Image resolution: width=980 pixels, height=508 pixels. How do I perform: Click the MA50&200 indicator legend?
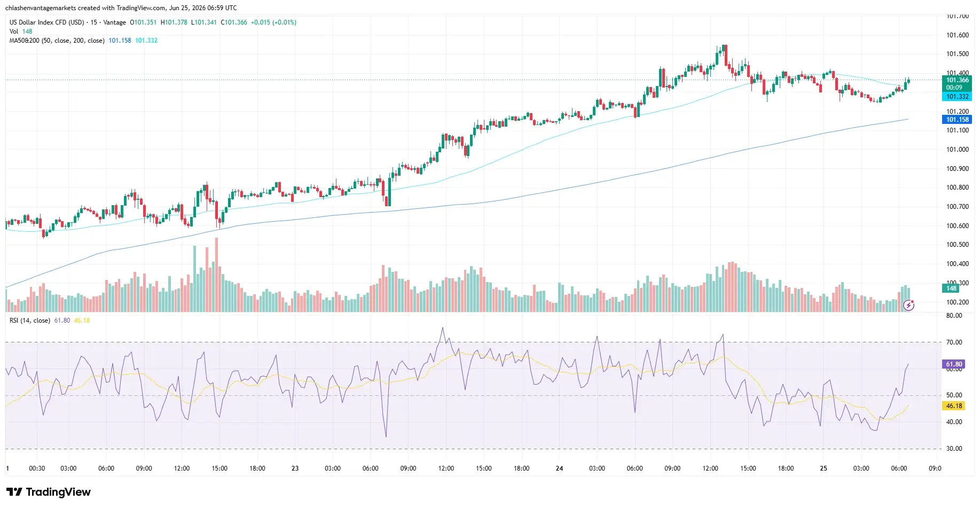coord(57,41)
